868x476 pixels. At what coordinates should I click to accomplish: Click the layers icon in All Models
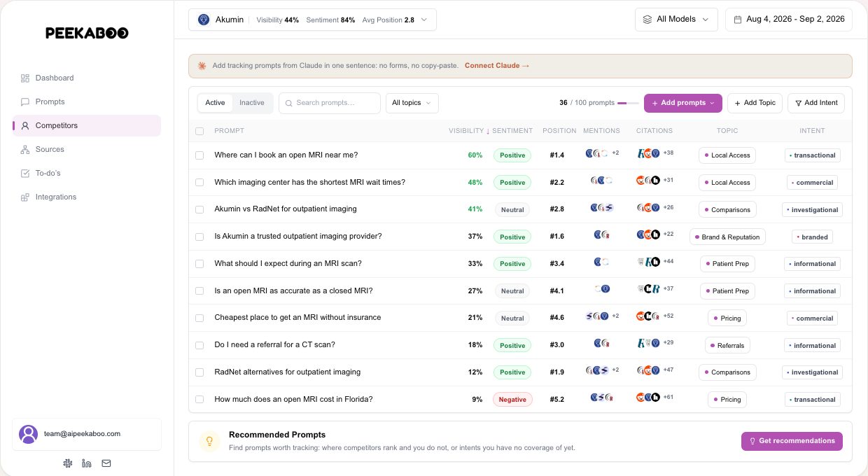[647, 20]
